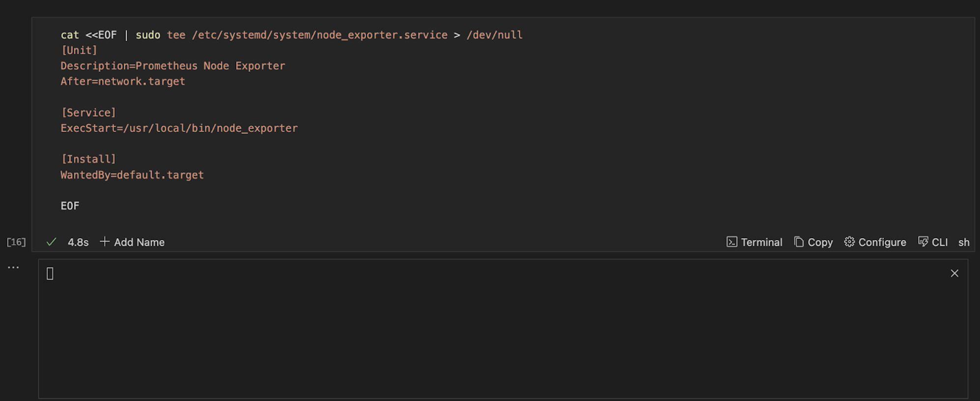
Task: Select the Description=Prometheus Node Exporter line
Action: pos(173,65)
